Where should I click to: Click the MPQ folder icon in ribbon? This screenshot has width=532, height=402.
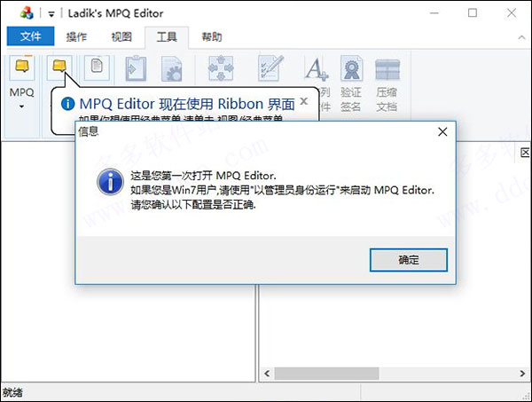point(22,67)
